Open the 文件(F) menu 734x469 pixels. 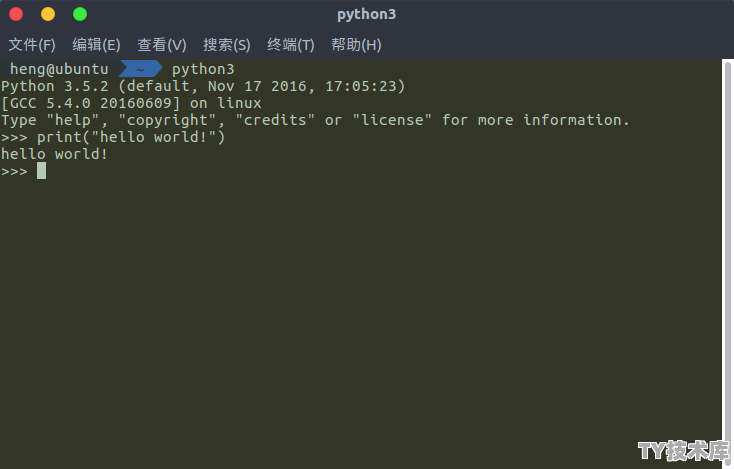point(32,45)
